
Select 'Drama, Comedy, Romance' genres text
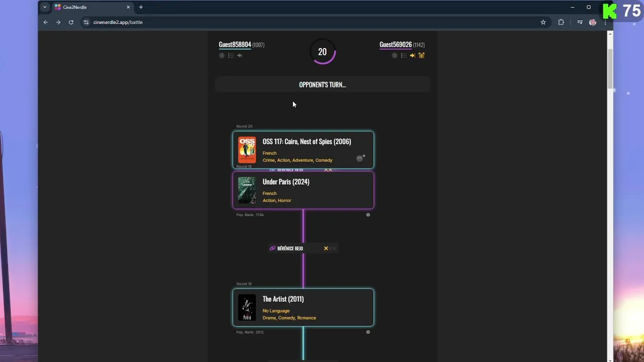pyautogui.click(x=289, y=318)
